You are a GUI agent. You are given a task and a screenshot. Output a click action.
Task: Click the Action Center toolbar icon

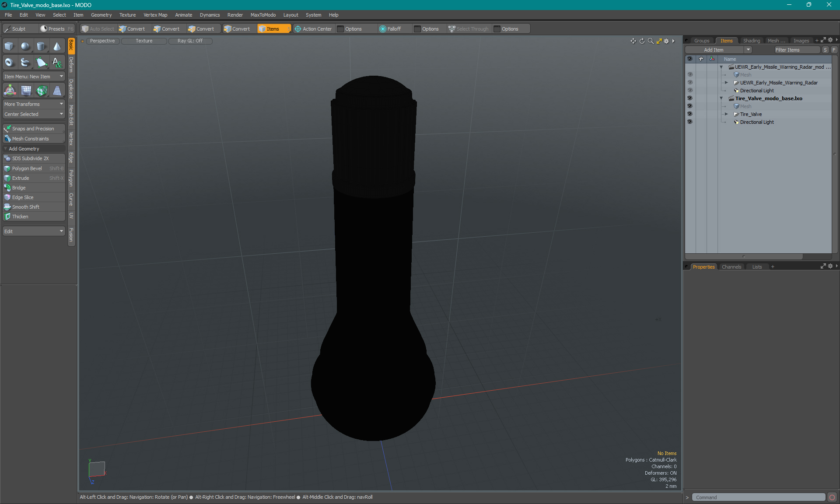click(298, 29)
